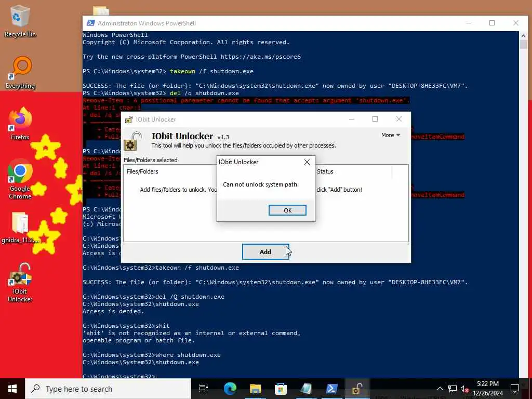Screen dimensions: 532x399
Task: Click the notebook app icon on taskbar
Action: point(306,389)
